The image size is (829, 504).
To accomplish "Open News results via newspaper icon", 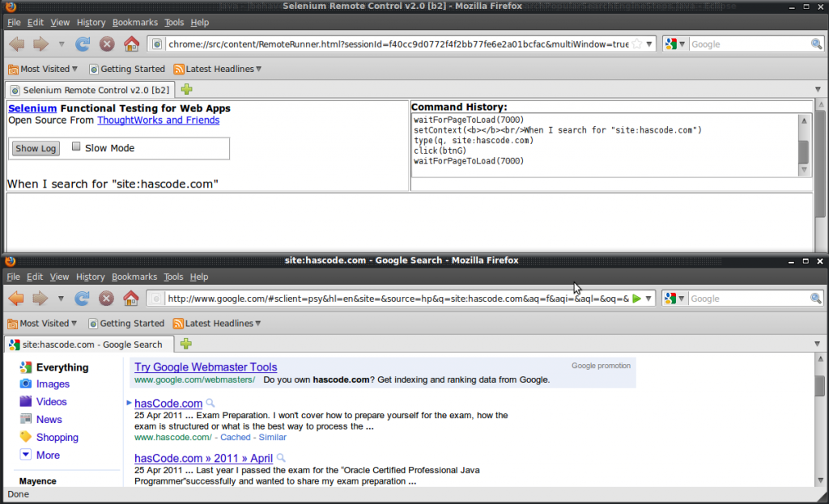I will (25, 419).
